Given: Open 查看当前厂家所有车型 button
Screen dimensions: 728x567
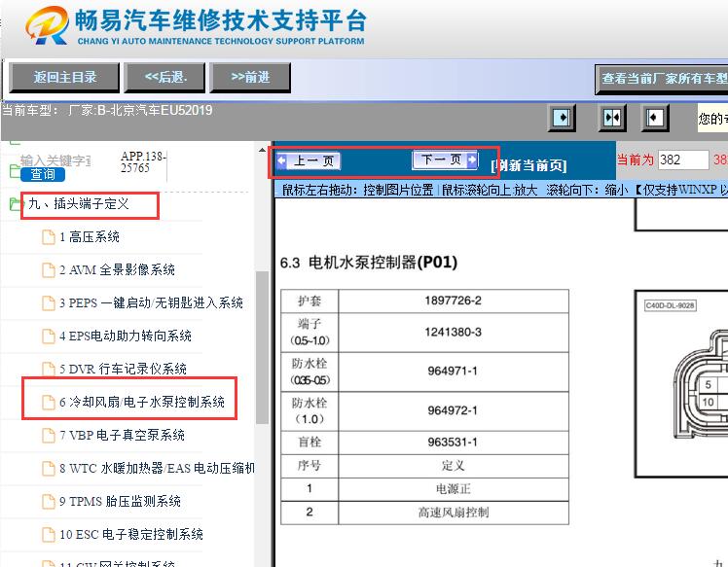Looking at the screenshot, I should (x=662, y=80).
